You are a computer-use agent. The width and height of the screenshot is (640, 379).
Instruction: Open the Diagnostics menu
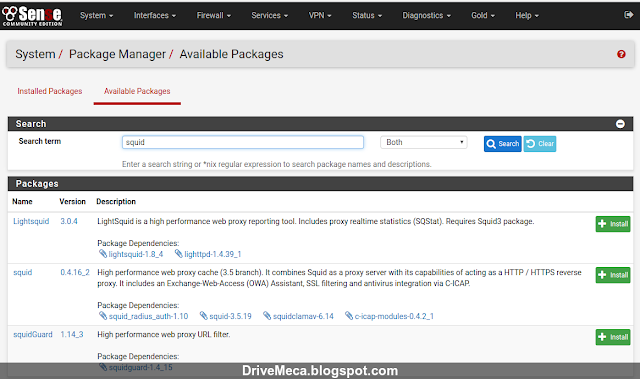(427, 16)
